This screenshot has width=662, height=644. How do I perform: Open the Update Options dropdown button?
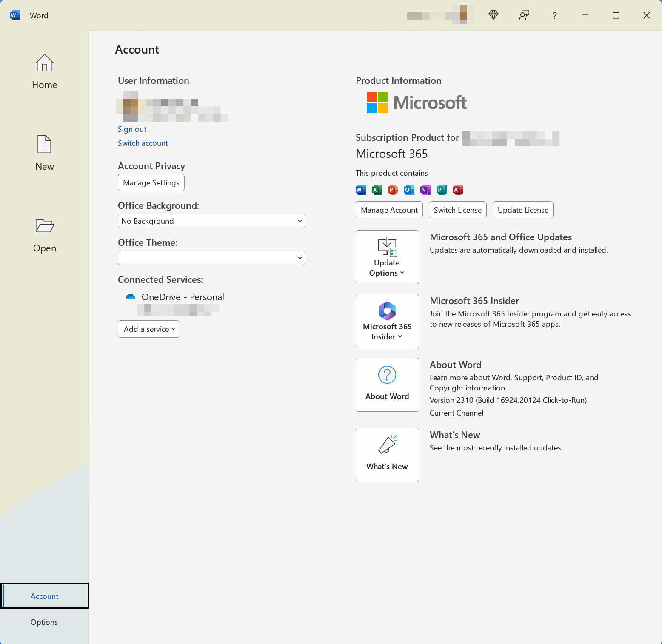387,257
